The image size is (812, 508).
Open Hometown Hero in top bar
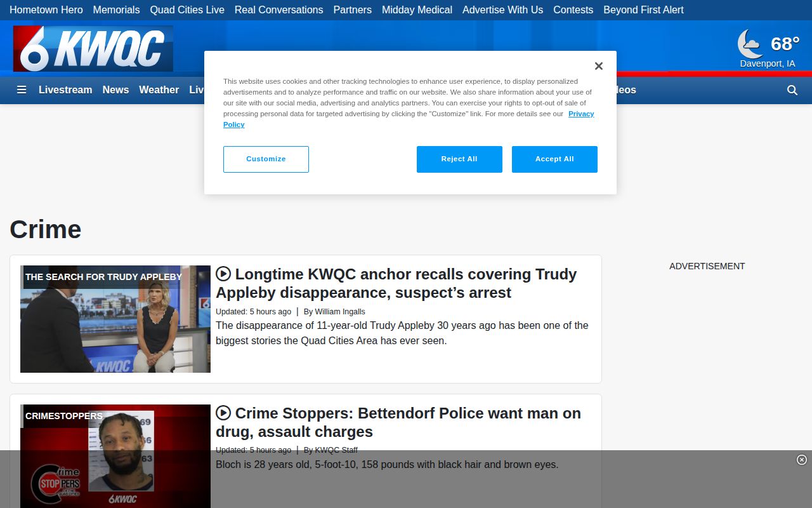pos(46,10)
